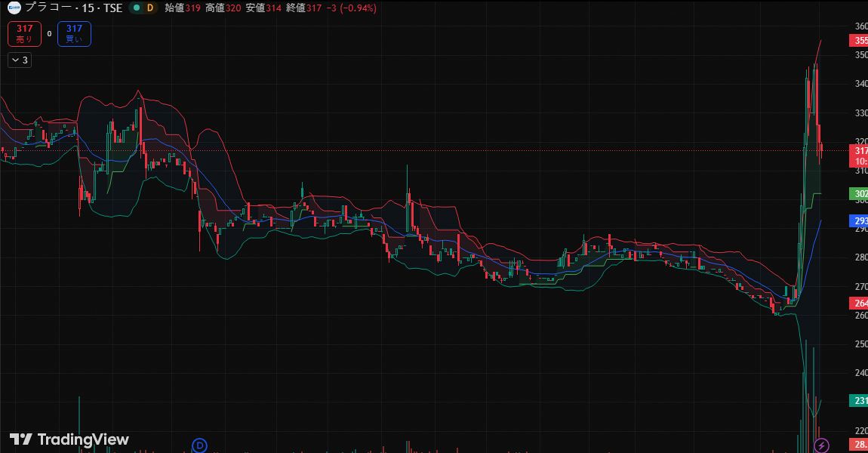The width and height of the screenshot is (868, 453).
Task: Click the spread value 0 between sell and buy
Action: tap(49, 34)
